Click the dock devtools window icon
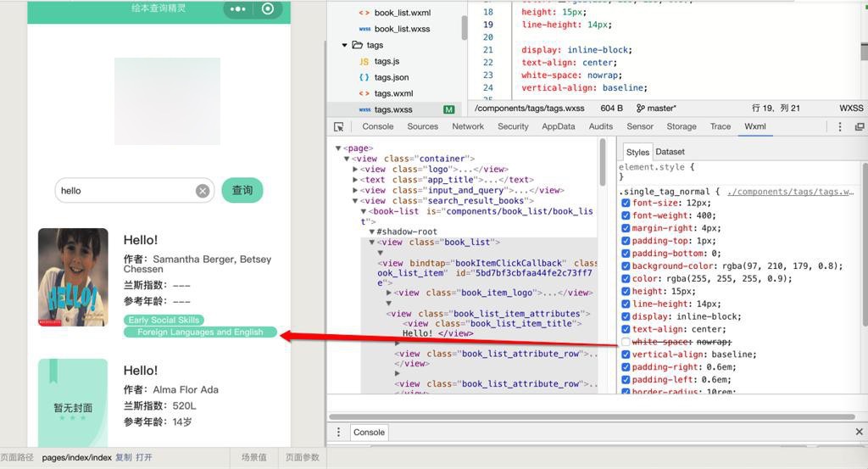This screenshot has height=469, width=868. tap(860, 127)
